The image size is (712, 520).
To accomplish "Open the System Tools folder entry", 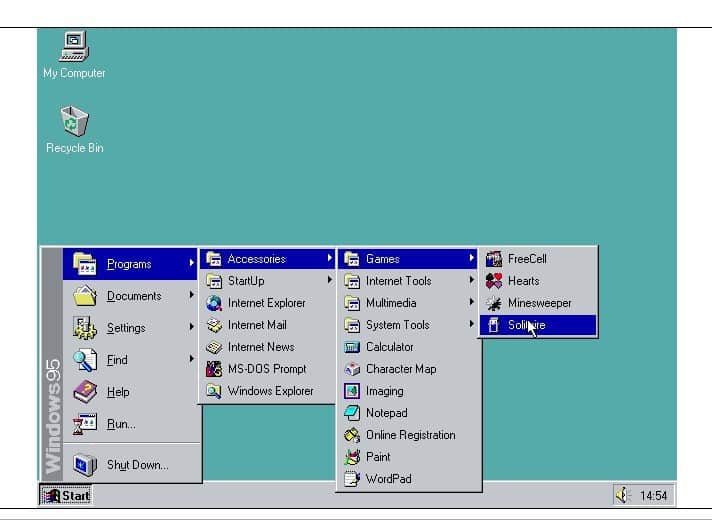I will click(407, 325).
